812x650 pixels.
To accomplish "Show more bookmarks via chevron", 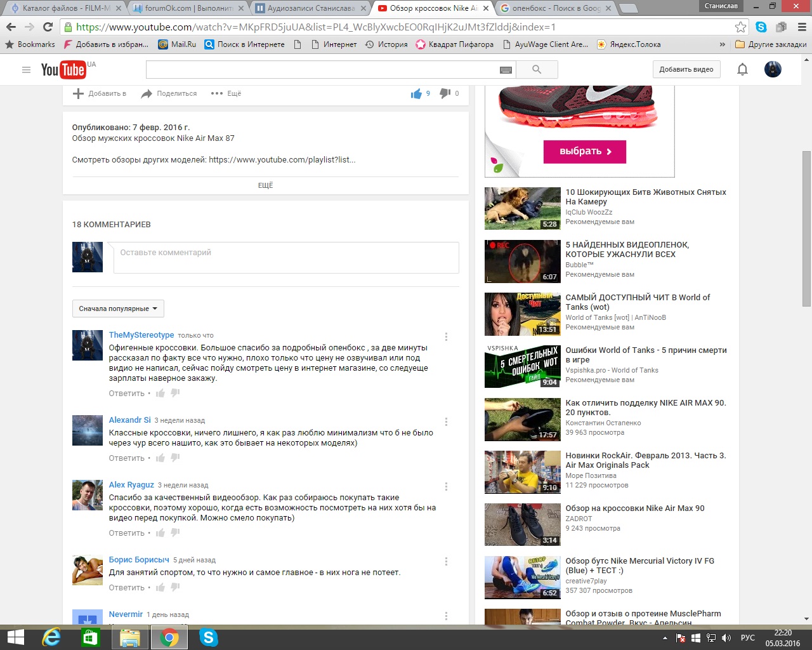I will [722, 44].
